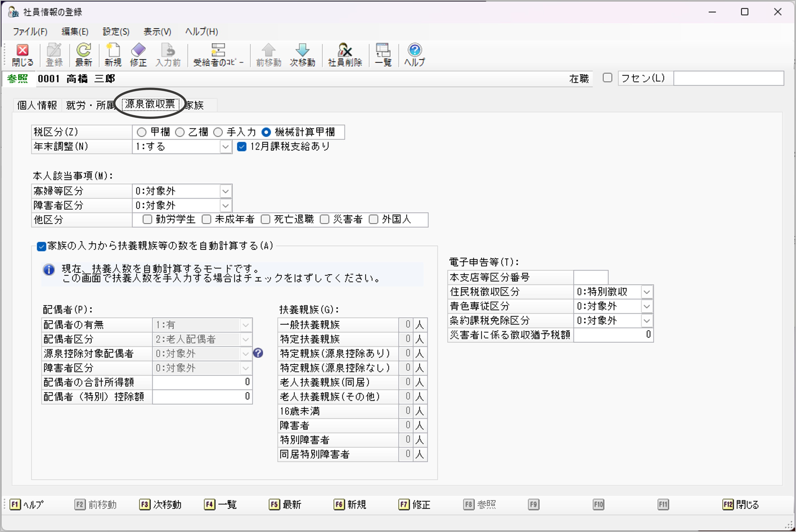Open the 設定(S) menu
This screenshot has height=532, width=796.
click(x=116, y=32)
